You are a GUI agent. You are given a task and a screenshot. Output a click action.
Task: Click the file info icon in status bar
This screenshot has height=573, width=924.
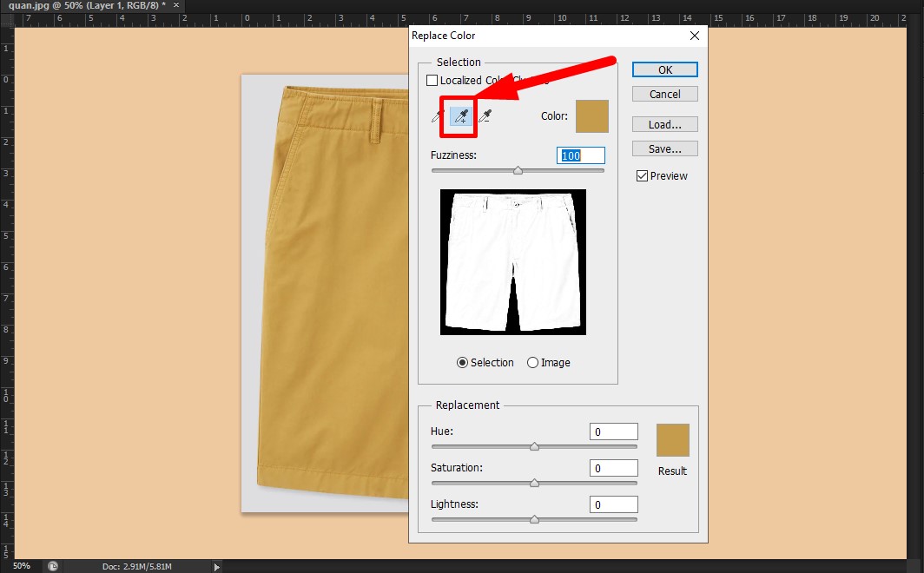pyautogui.click(x=52, y=566)
